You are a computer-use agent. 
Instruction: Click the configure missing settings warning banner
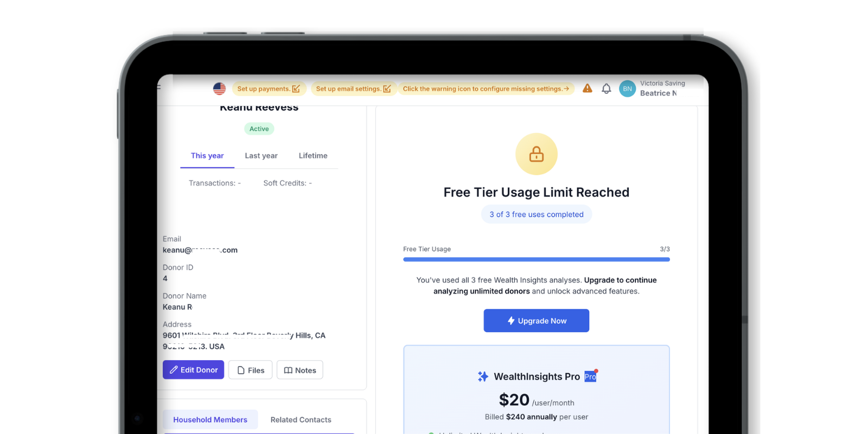[486, 89]
